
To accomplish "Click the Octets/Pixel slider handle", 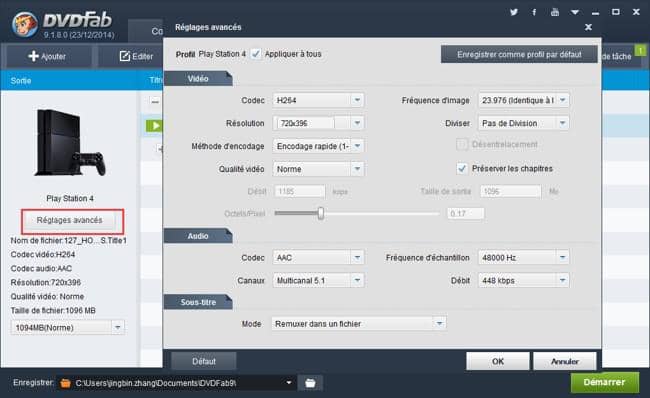I will pyautogui.click(x=321, y=213).
